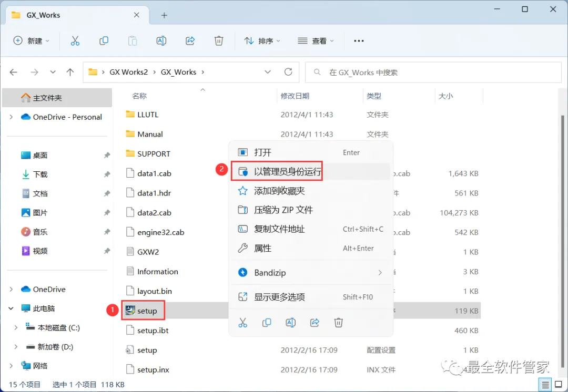Click the forward navigation arrow
The width and height of the screenshot is (568, 392).
pyautogui.click(x=34, y=73)
